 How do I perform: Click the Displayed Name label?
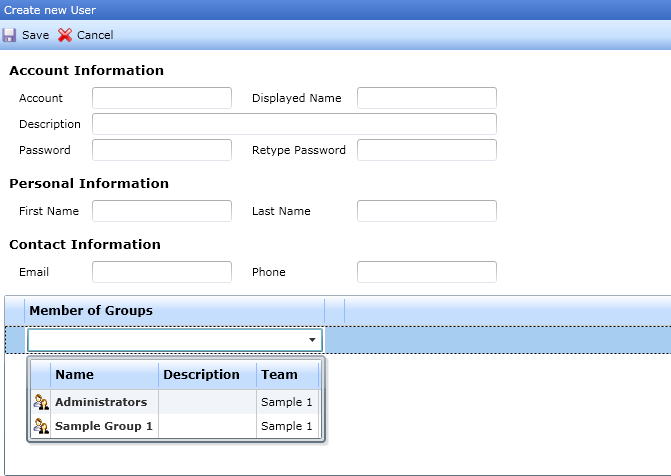point(297,98)
